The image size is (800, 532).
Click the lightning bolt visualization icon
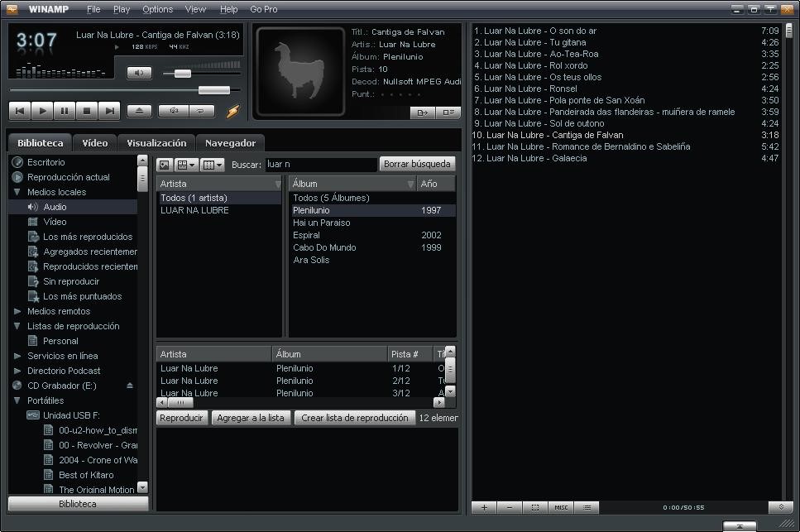(x=232, y=110)
